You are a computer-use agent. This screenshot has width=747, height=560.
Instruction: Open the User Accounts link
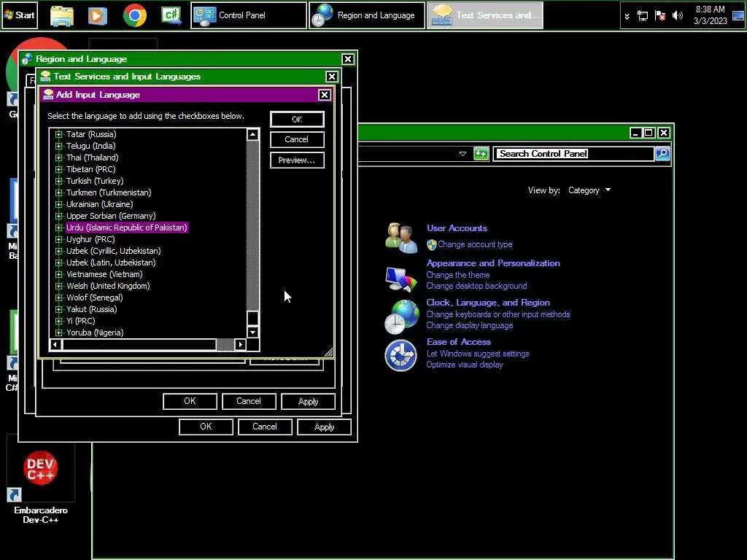pyautogui.click(x=457, y=228)
